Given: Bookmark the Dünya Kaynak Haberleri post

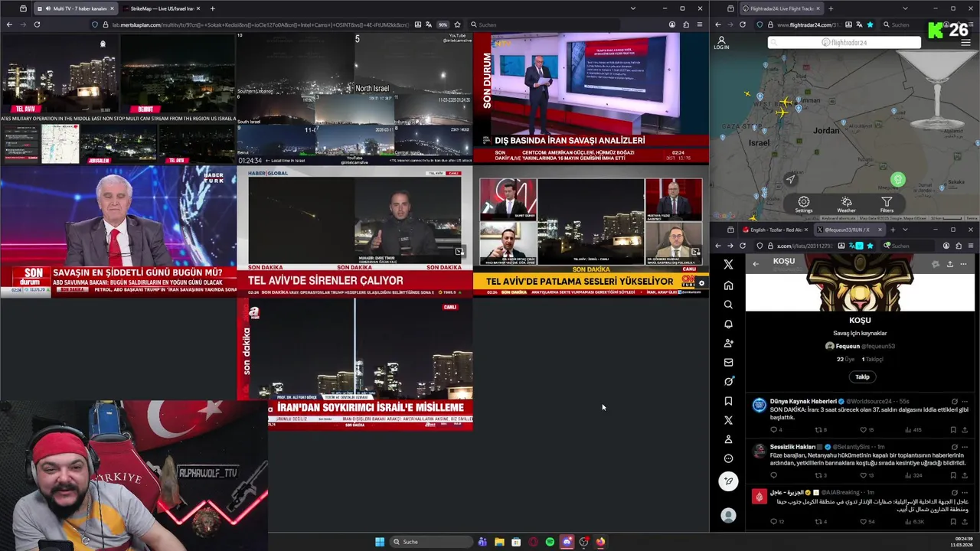Looking at the screenshot, I should [x=953, y=430].
